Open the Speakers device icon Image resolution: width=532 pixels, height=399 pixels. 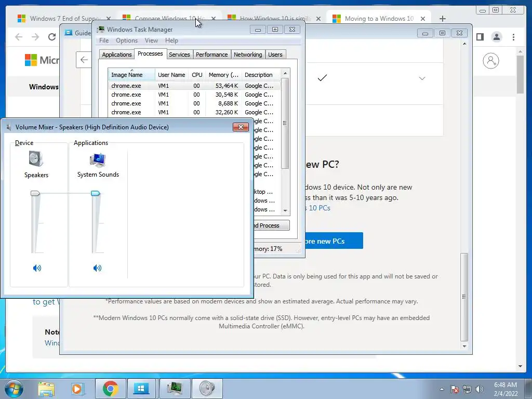pos(36,159)
